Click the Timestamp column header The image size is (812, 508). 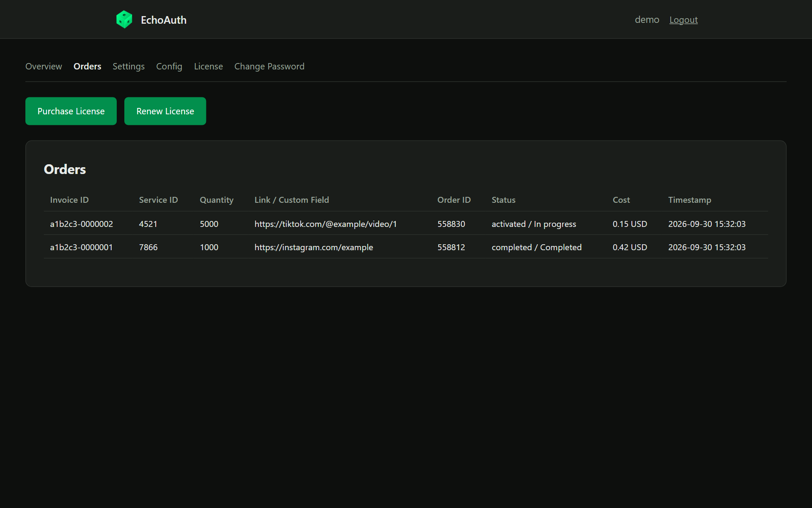click(x=690, y=200)
